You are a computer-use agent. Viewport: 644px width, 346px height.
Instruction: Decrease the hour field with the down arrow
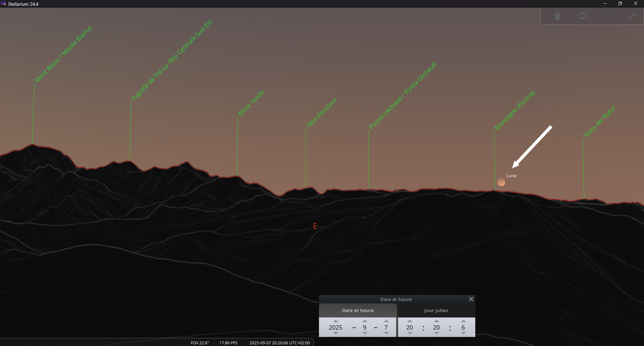410,333
